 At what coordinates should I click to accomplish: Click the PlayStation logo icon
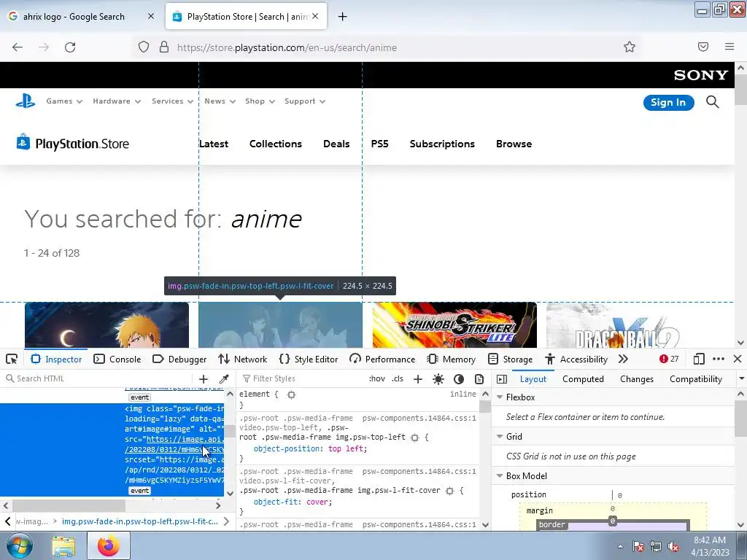tap(26, 101)
